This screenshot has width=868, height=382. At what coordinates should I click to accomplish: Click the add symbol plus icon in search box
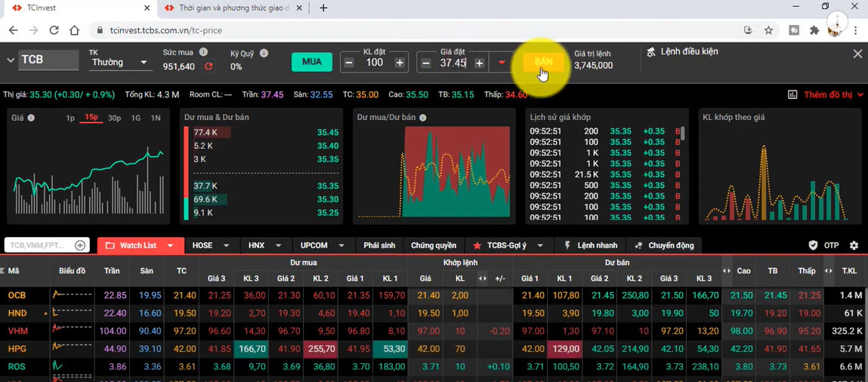pyautogui.click(x=80, y=245)
